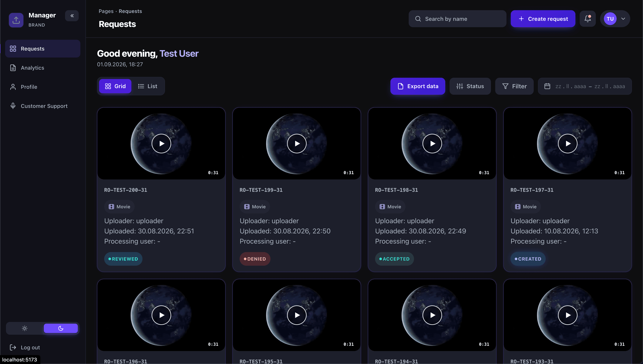643x364 pixels.
Task: Click the 0:31 duration on RO-TEST-197-31
Action: pos(619,173)
